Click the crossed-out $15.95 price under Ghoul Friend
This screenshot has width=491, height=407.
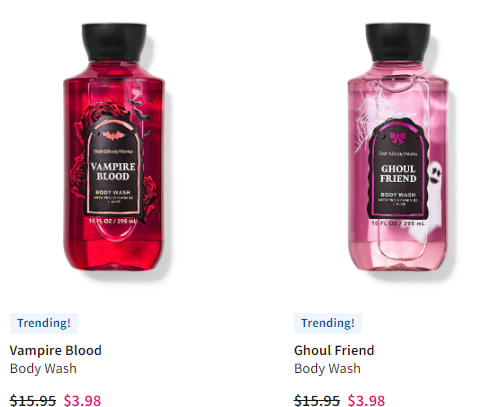(317, 400)
